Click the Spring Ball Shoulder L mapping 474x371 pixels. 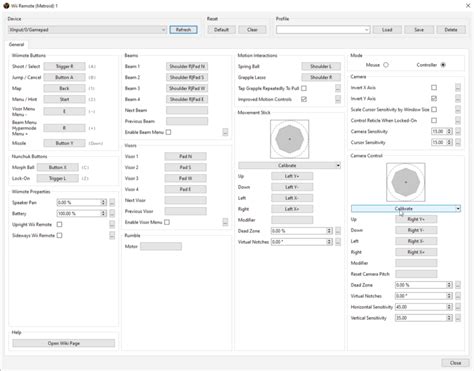(x=321, y=66)
